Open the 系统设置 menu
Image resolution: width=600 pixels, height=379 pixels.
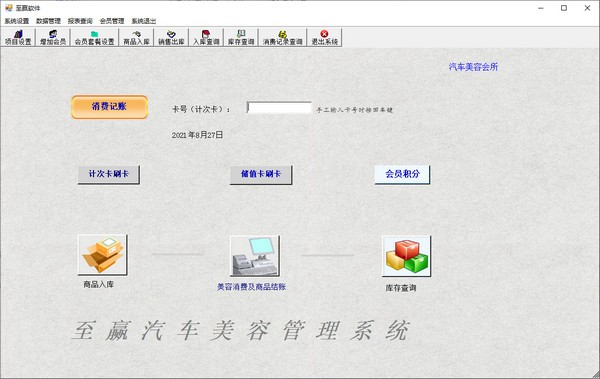(x=17, y=21)
